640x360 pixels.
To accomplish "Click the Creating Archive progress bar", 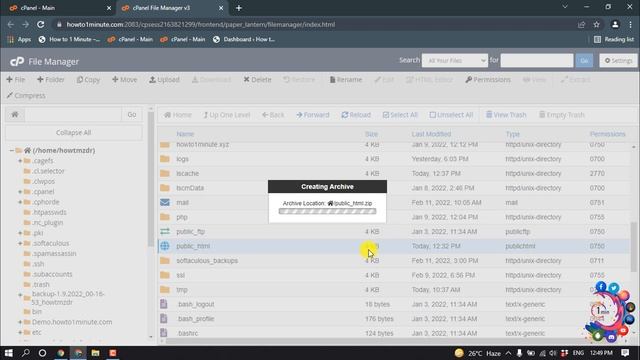I will [327, 211].
